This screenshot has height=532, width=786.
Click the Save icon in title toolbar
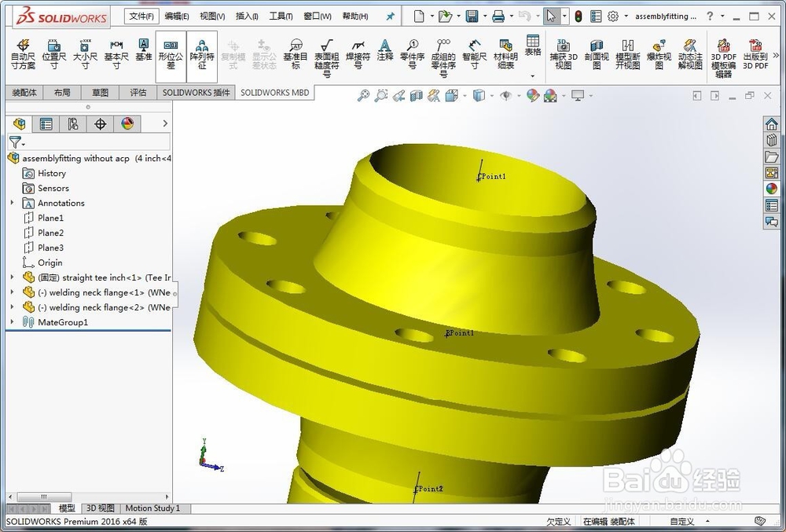(x=472, y=16)
